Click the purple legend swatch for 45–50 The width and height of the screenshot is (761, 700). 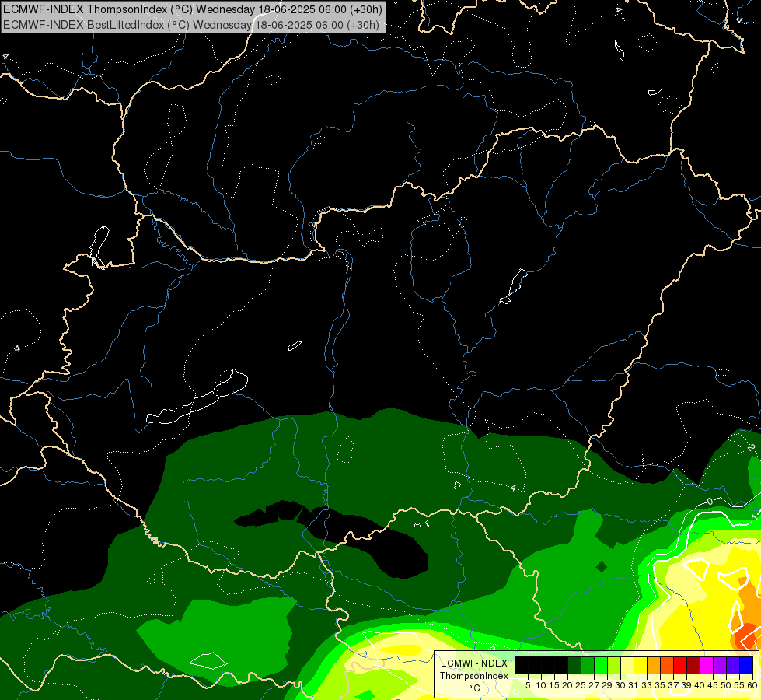tap(720, 665)
